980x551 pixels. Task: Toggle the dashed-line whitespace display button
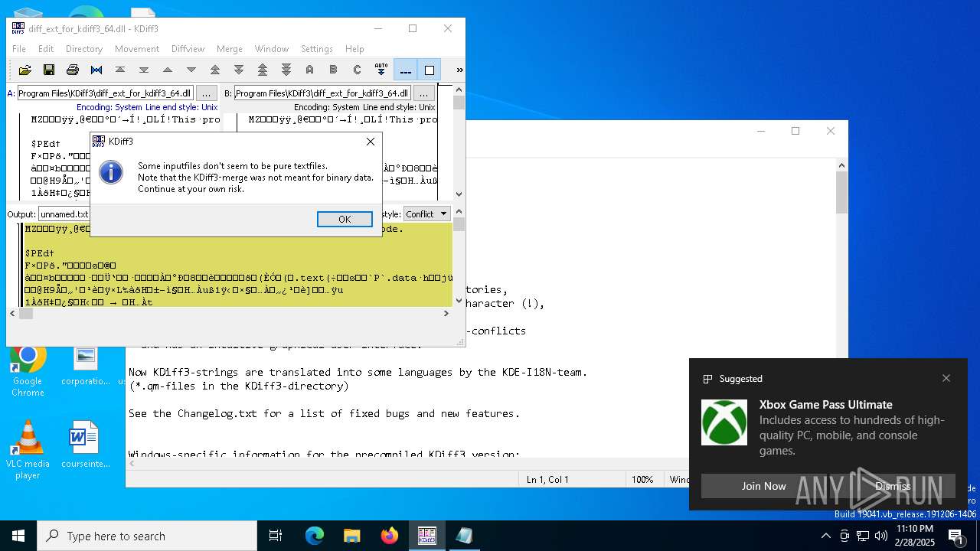[x=406, y=70]
